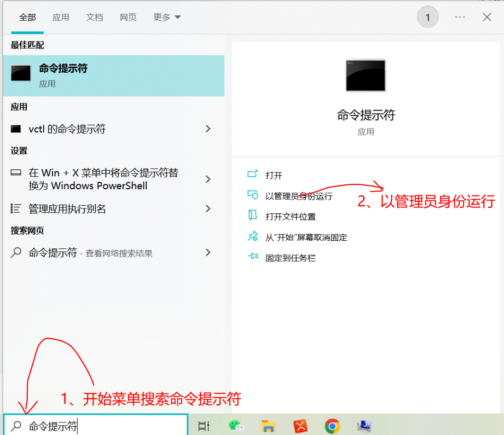The height and width of the screenshot is (435, 504).
Task: Switch to the 网页 tab
Action: (x=128, y=18)
